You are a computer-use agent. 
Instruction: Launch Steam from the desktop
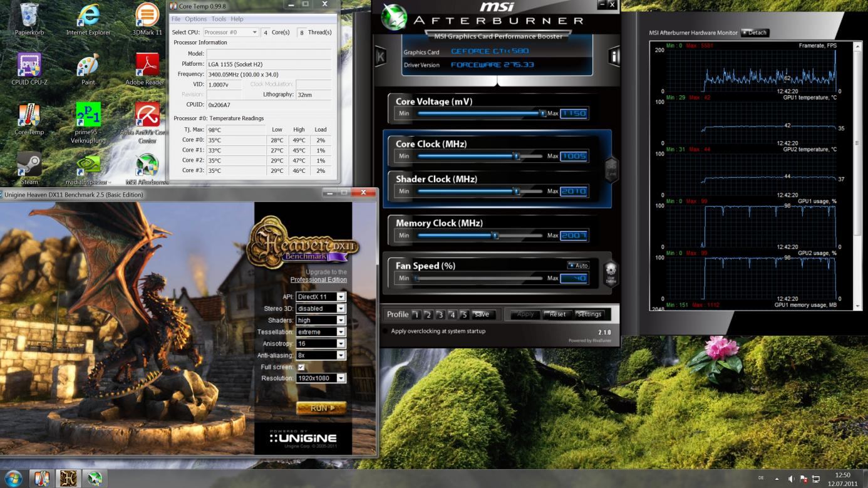(29, 169)
